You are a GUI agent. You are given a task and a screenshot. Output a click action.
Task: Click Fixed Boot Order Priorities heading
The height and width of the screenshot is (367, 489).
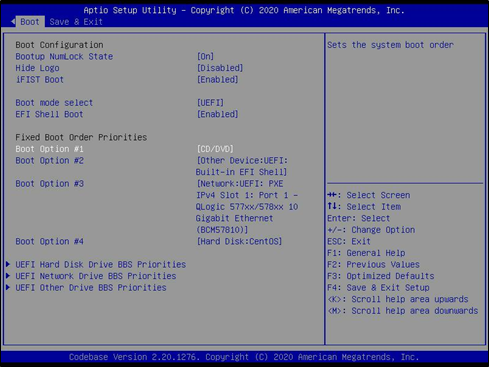point(81,137)
